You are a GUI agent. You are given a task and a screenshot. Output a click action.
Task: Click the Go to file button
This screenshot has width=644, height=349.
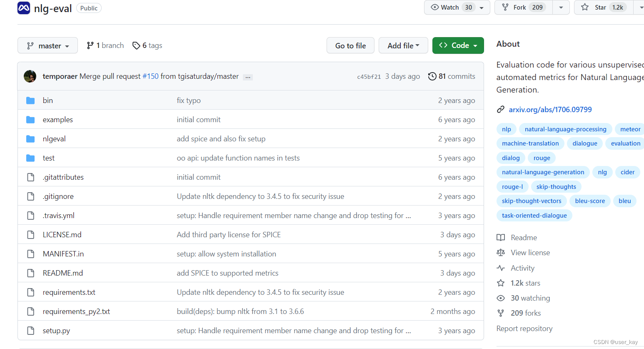350,45
